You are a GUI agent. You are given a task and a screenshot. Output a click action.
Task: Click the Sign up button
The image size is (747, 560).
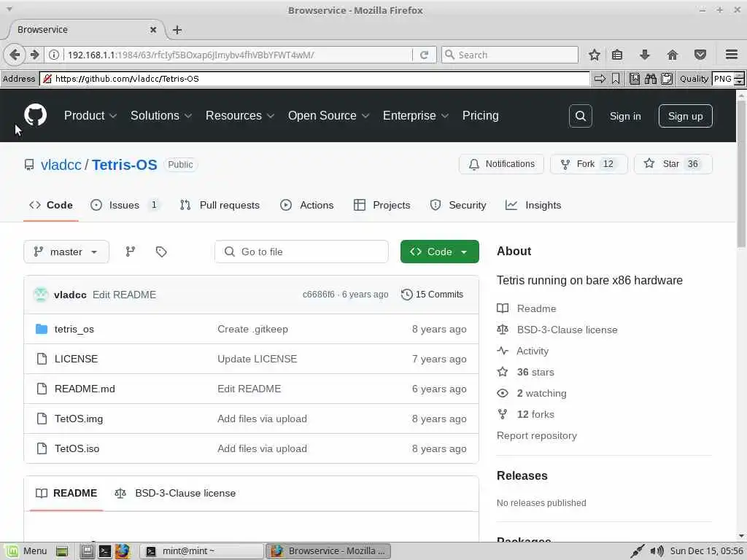pyautogui.click(x=685, y=116)
